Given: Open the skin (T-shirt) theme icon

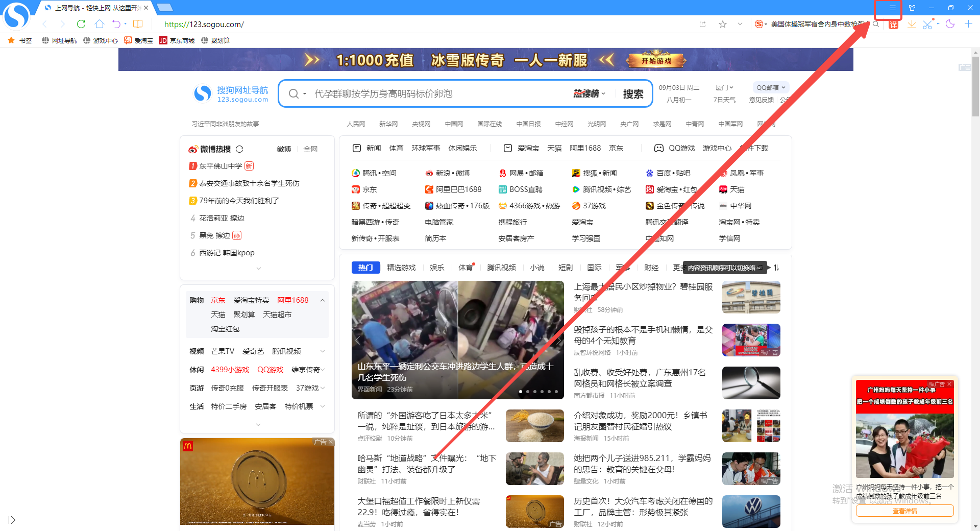Looking at the screenshot, I should click(x=912, y=8).
